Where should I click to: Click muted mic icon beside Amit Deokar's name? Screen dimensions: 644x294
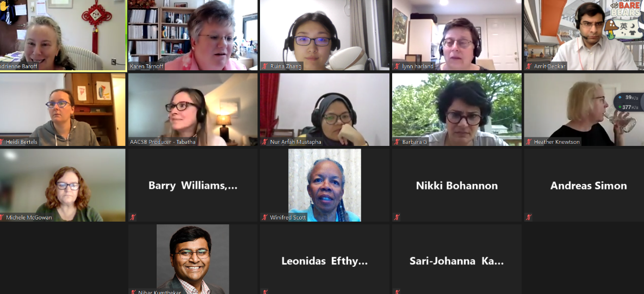pyautogui.click(x=529, y=66)
